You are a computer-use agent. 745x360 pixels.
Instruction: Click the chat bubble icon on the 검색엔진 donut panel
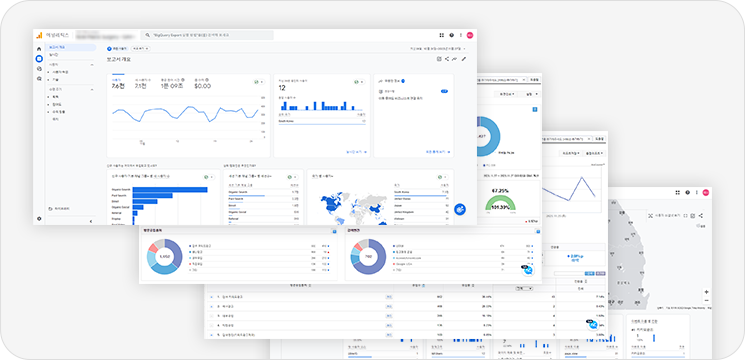[x=527, y=270]
